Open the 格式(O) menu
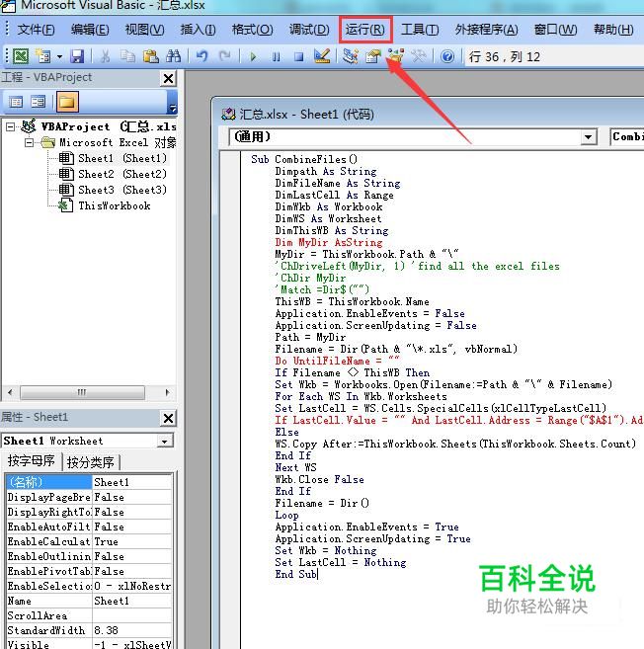 pos(252,30)
